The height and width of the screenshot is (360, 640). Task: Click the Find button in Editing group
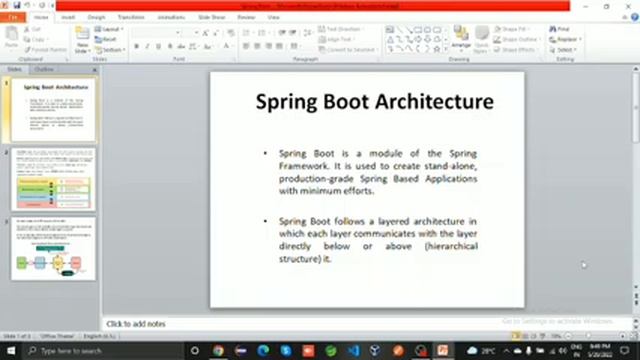[560, 29]
